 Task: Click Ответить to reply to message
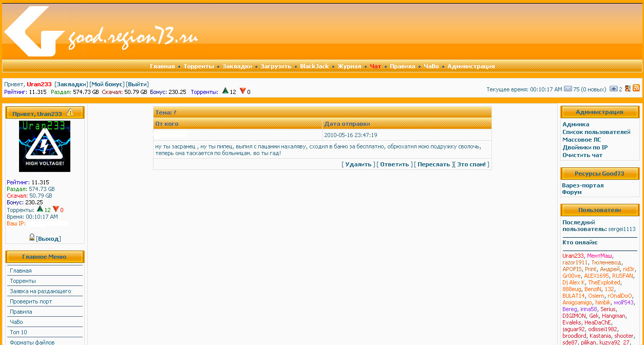[394, 164]
